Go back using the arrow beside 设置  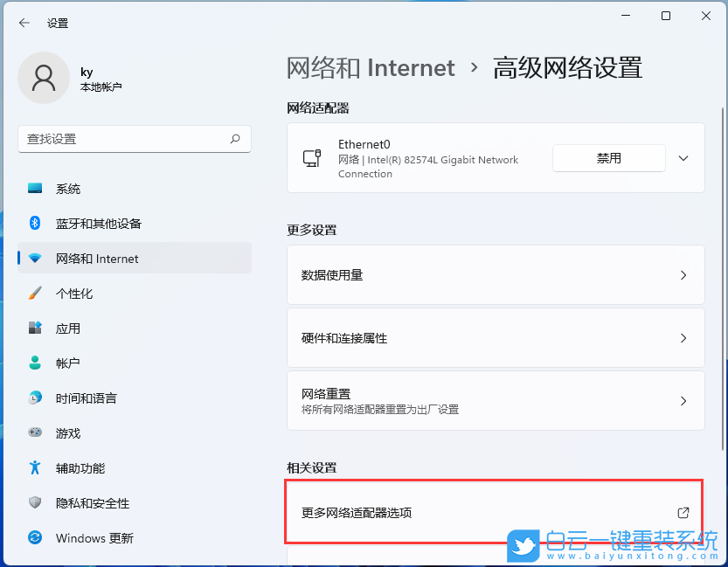[24, 23]
